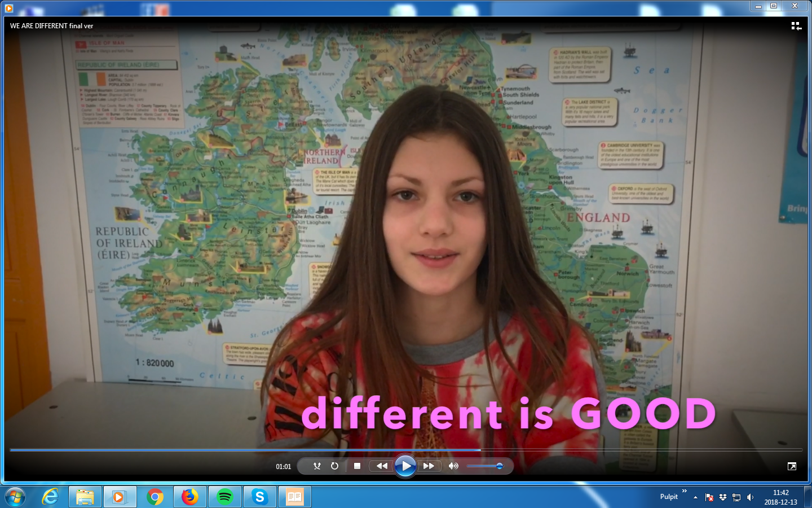
Task: Select Windows Media Player taskbar button
Action: 120,497
